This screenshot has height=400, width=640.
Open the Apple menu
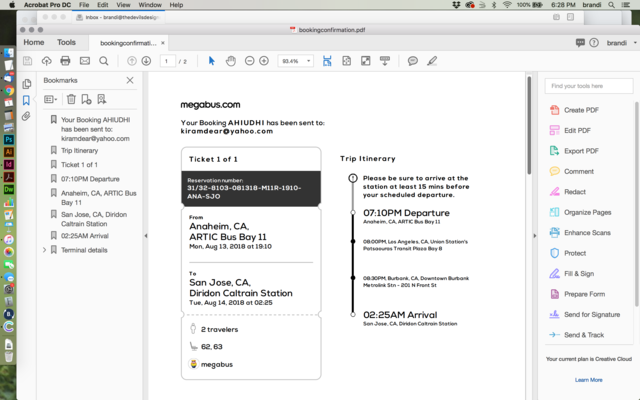pos(12,5)
